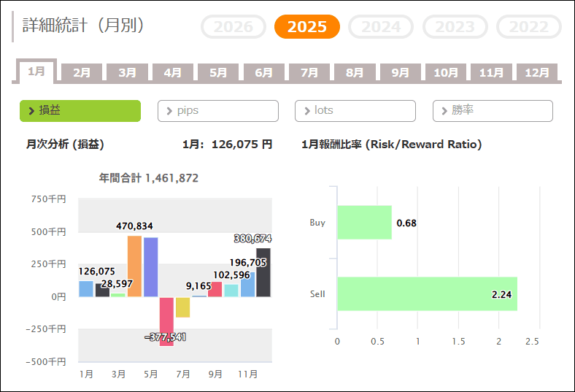Screen dimensions: 575x392
Task: Select the 8月 month tab
Action: (355, 72)
